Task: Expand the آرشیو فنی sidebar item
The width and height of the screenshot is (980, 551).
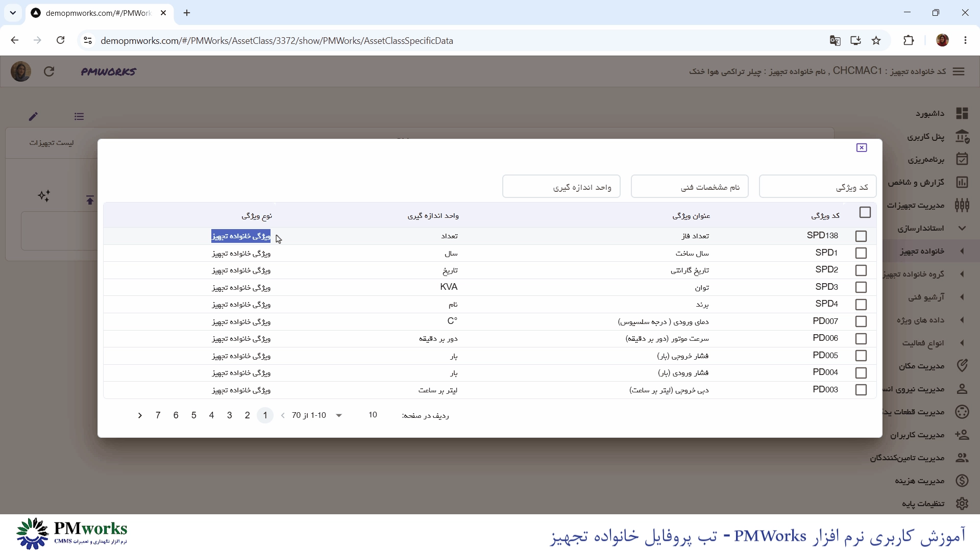Action: click(x=962, y=297)
